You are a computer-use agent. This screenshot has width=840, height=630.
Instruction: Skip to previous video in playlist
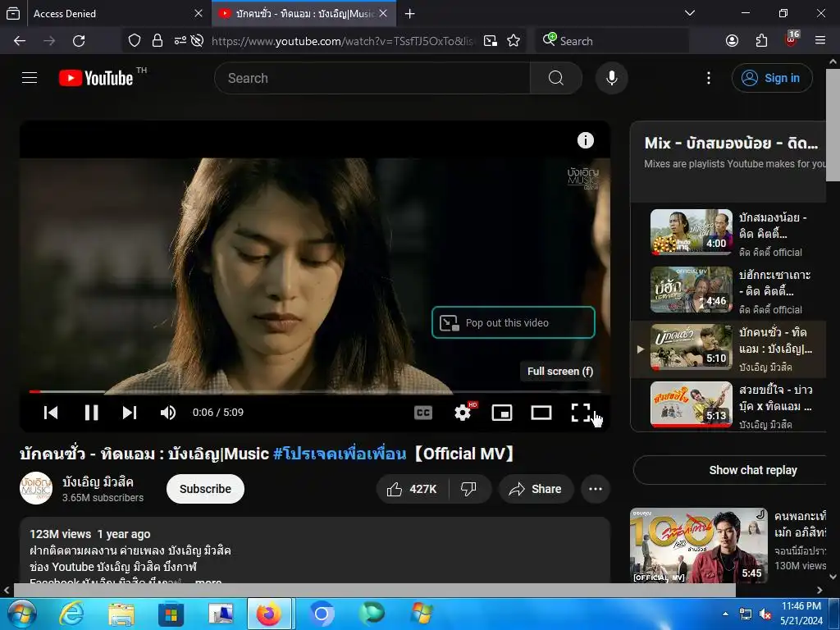tap(51, 412)
